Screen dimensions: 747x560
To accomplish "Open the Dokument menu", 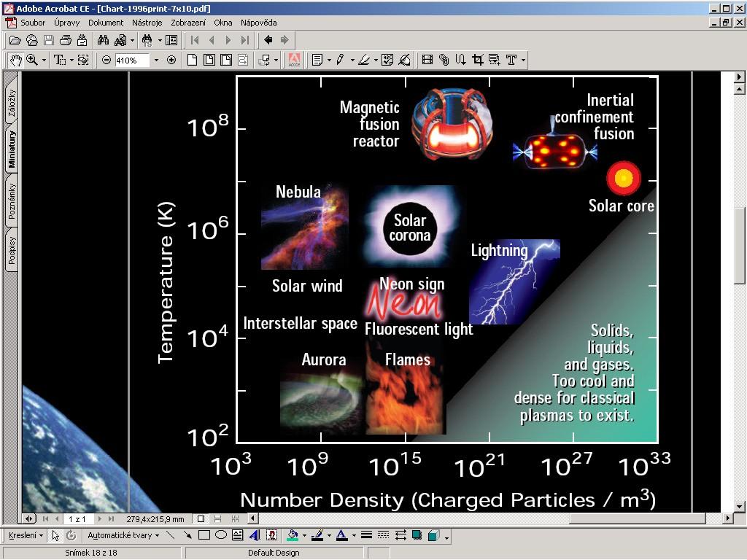I will [106, 23].
